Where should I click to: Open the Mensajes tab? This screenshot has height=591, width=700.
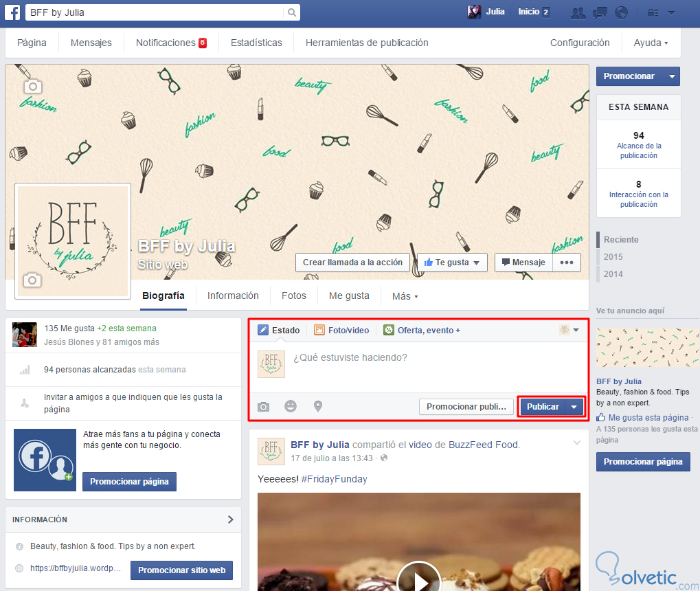(x=91, y=43)
